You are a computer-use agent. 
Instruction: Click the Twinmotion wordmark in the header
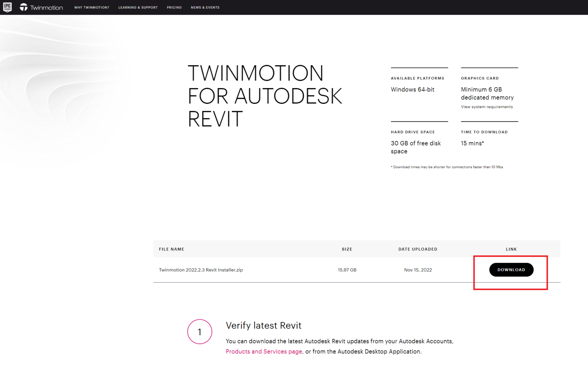(x=46, y=7)
